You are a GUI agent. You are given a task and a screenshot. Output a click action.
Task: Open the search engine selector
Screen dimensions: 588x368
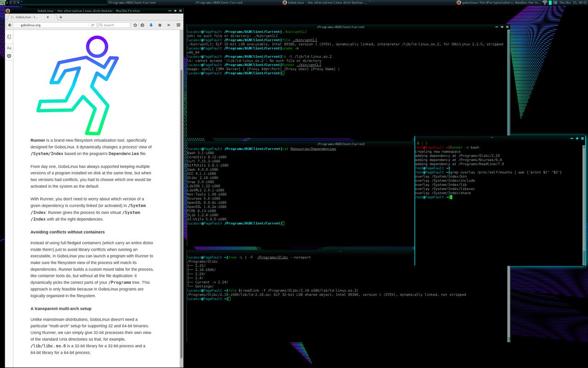tap(101, 25)
